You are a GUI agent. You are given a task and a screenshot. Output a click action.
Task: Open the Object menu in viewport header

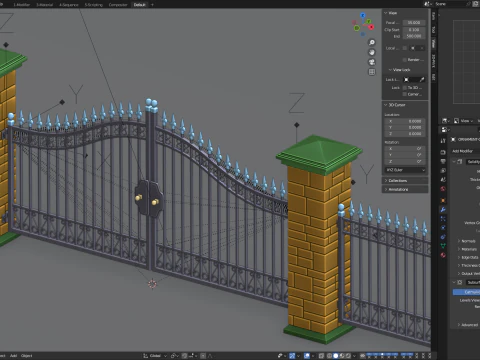pos(27,356)
